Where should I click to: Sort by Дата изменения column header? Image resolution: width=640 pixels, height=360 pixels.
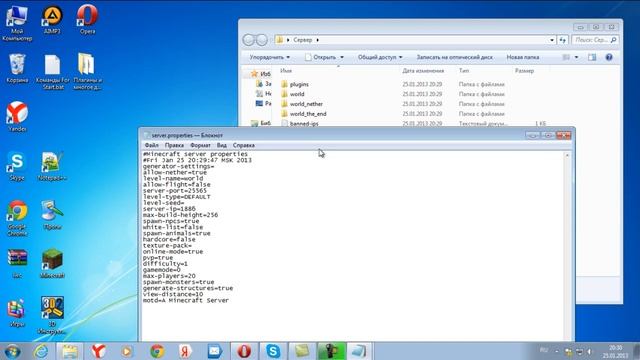pyautogui.click(x=423, y=71)
